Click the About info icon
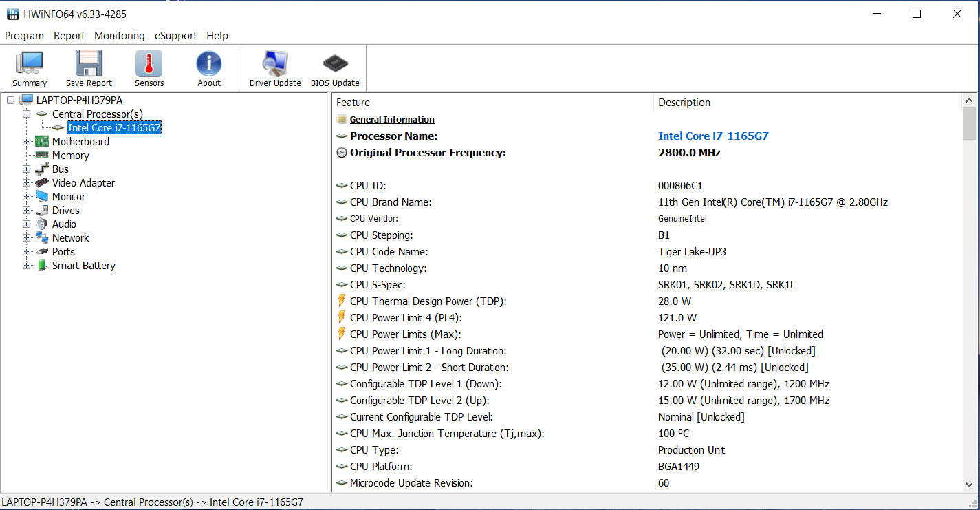 [209, 63]
